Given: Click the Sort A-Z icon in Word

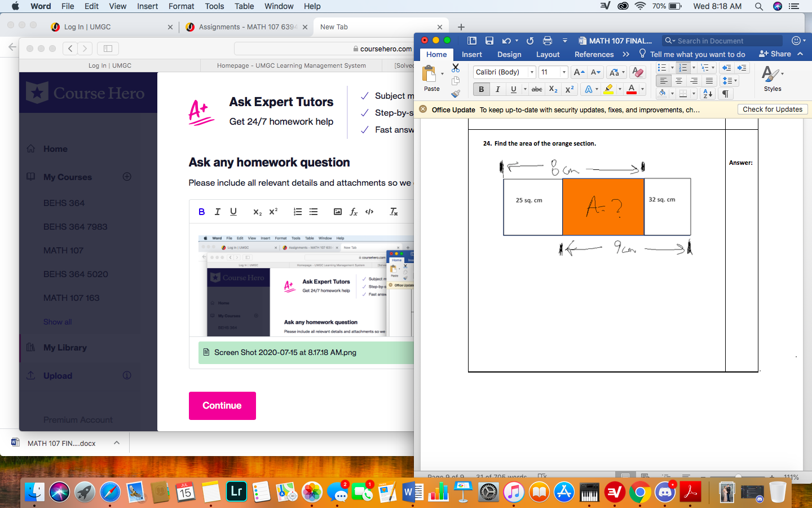Looking at the screenshot, I should 708,94.
